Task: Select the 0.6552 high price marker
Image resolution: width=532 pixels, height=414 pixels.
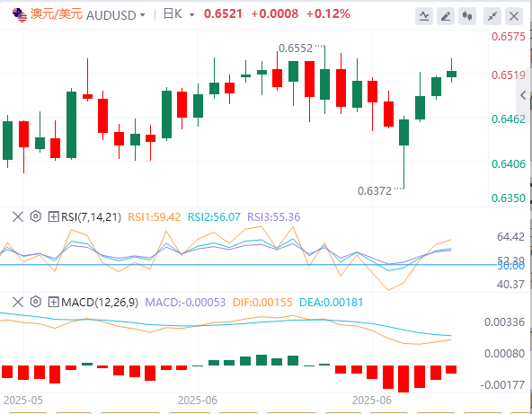Action: 296,48
